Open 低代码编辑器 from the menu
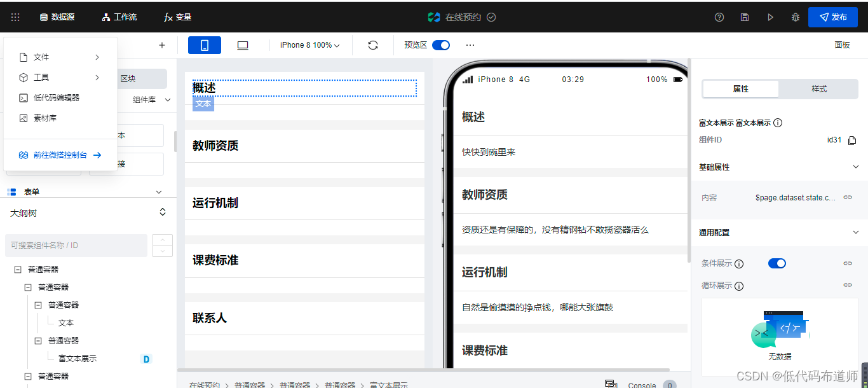The image size is (868, 388). [x=60, y=98]
